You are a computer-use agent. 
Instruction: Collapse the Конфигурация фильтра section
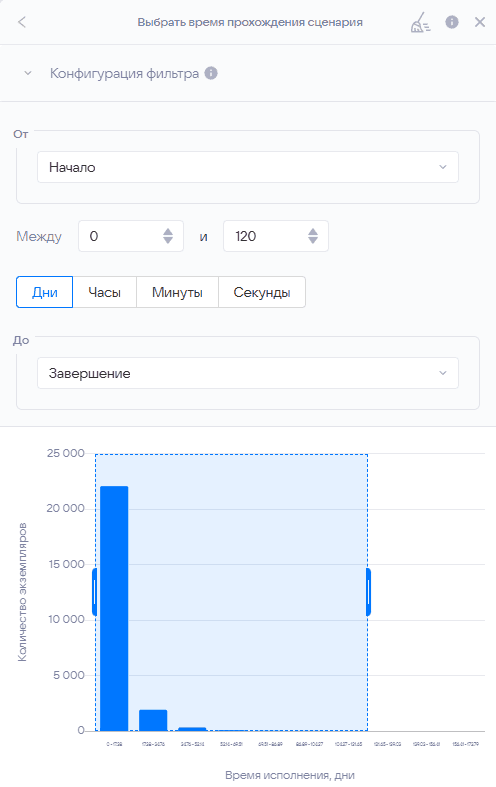tap(28, 73)
